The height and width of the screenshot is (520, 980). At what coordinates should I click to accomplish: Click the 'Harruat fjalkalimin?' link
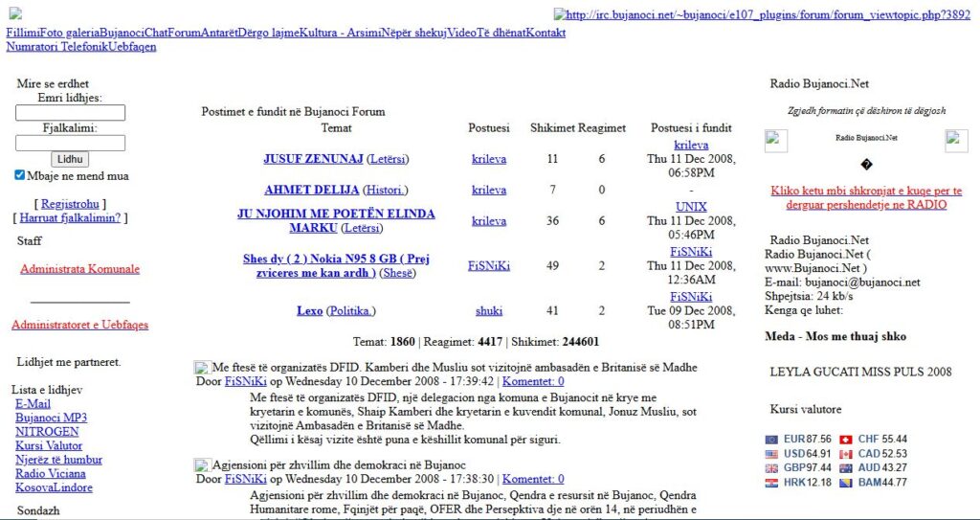[70, 218]
